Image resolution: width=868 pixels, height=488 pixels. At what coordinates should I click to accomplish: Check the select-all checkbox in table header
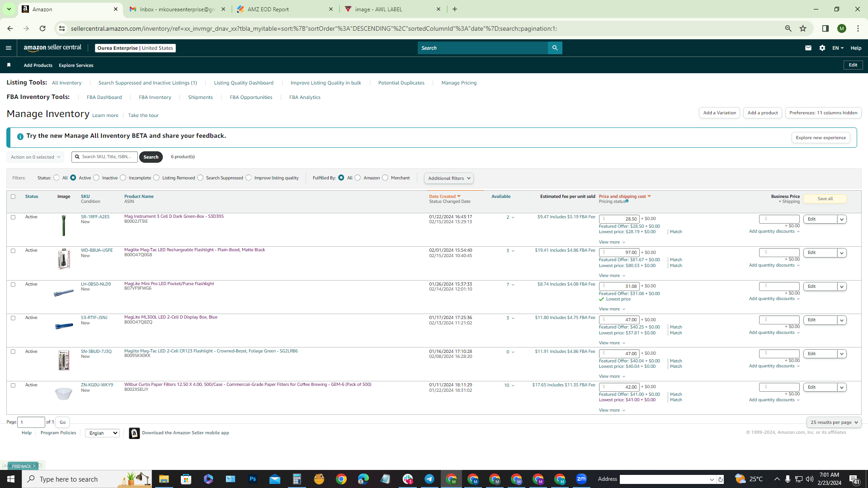[13, 197]
